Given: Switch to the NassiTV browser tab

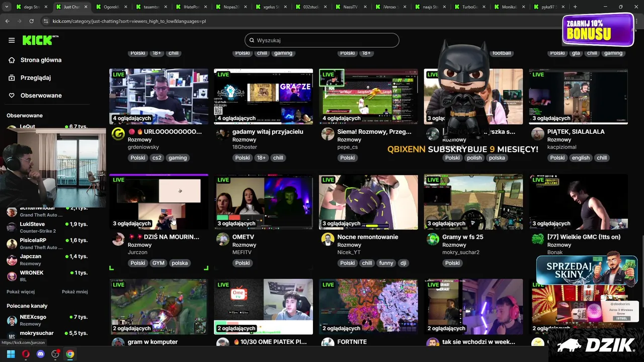Looking at the screenshot, I should click(x=351, y=7).
